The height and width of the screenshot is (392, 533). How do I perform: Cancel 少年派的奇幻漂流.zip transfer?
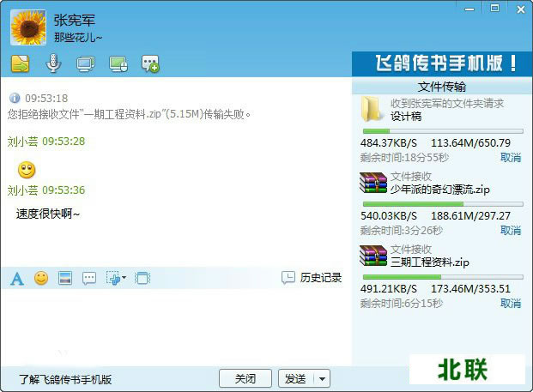tap(510, 231)
